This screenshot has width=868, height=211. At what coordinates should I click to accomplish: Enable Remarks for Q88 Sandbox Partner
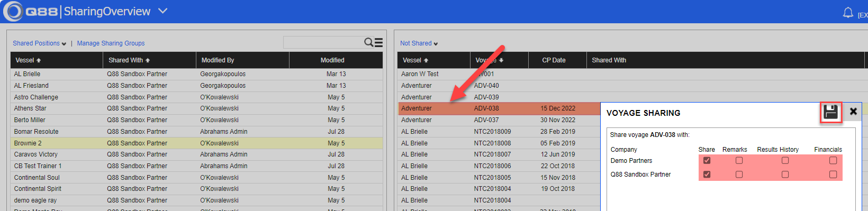coord(739,174)
